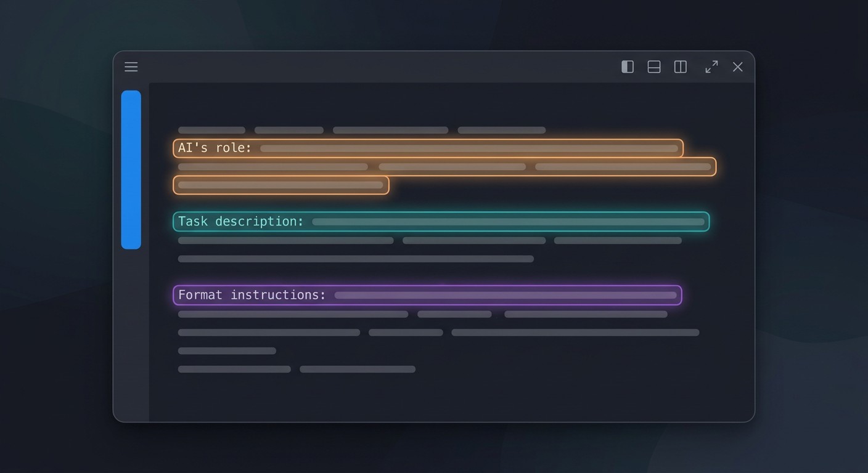
Task: Click the placeholder row just below Task description
Action: click(430, 240)
